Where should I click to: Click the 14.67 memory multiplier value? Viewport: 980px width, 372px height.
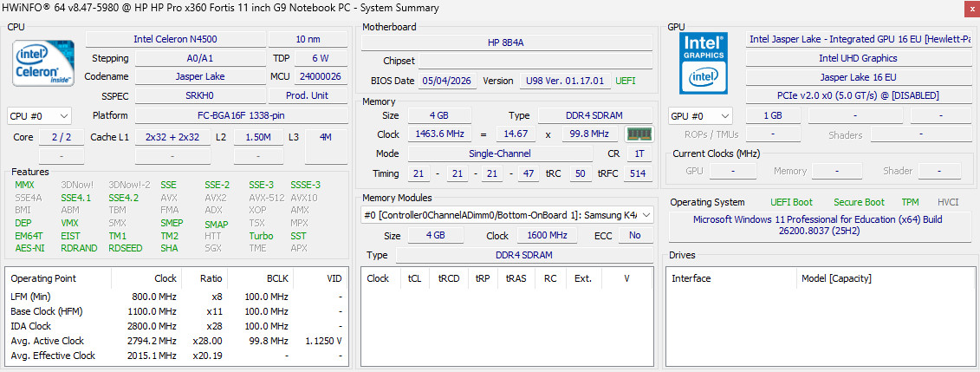516,134
